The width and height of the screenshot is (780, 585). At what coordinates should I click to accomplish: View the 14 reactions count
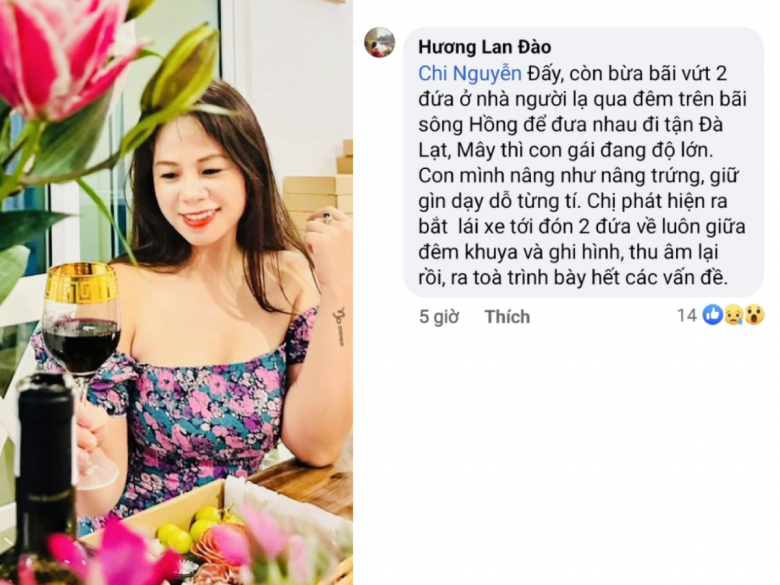pyautogui.click(x=686, y=315)
